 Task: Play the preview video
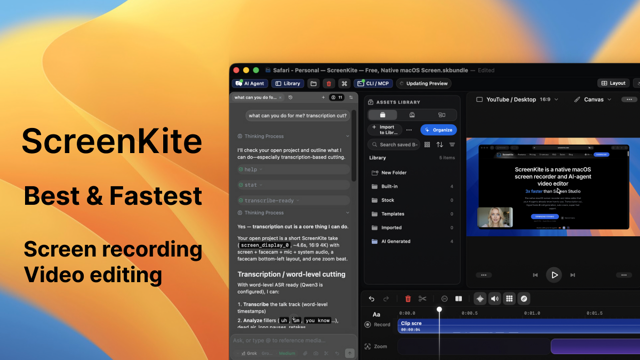click(554, 275)
